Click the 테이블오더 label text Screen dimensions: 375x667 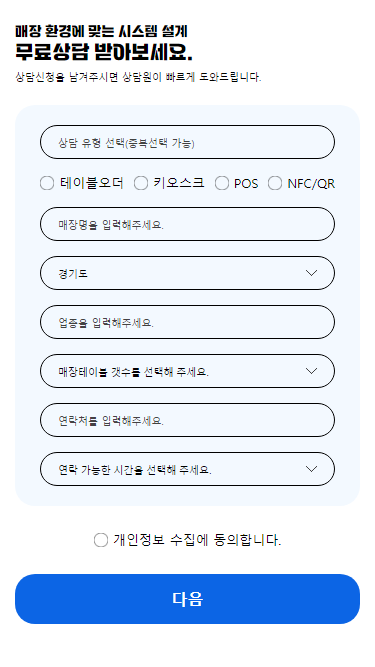[92, 183]
